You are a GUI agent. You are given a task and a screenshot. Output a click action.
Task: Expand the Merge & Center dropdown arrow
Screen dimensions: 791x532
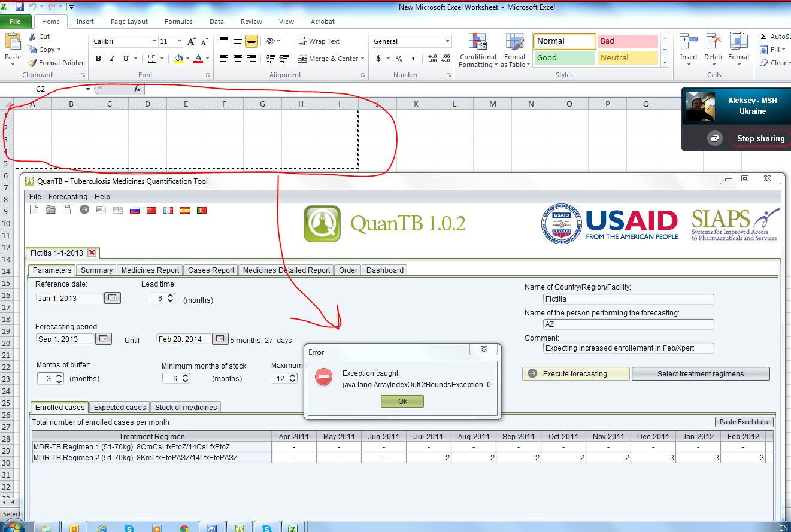click(x=363, y=59)
